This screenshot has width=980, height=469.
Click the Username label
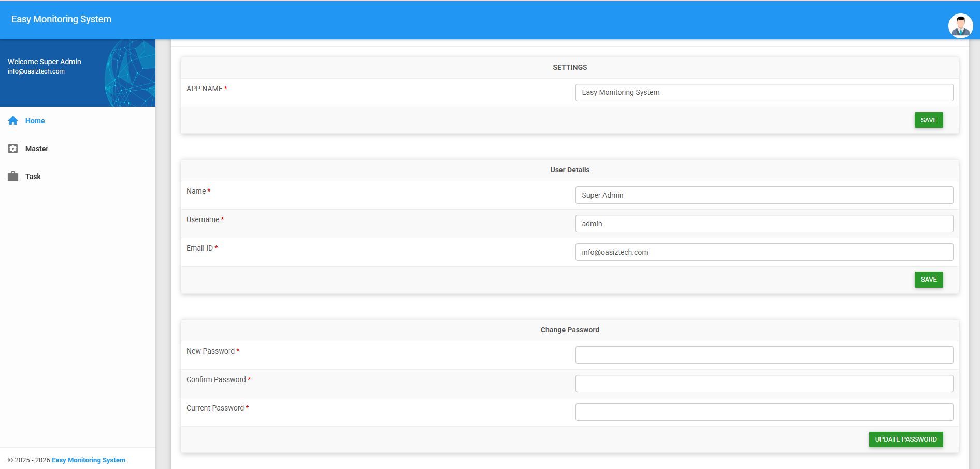(203, 219)
